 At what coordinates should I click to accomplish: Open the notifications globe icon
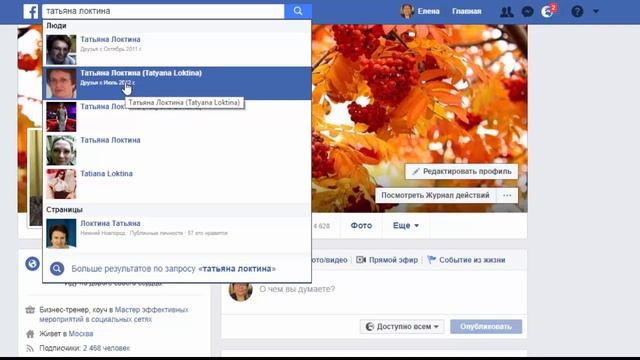(547, 11)
